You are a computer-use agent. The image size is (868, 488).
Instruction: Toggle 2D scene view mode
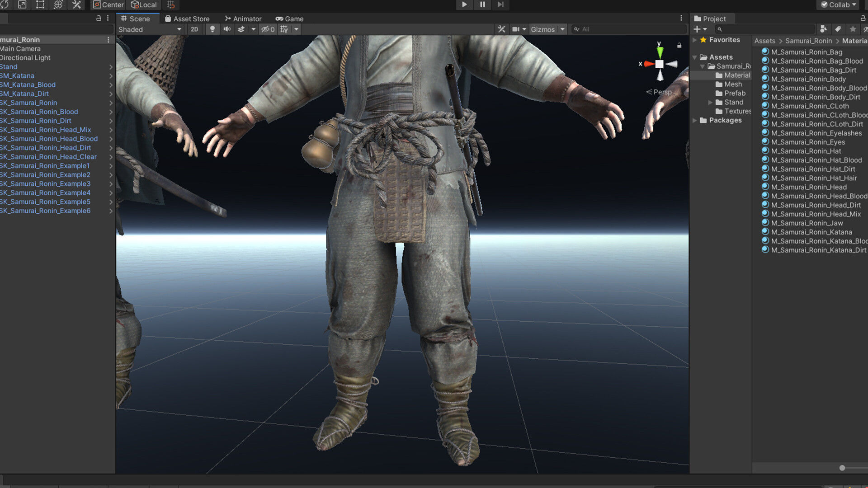coord(194,29)
